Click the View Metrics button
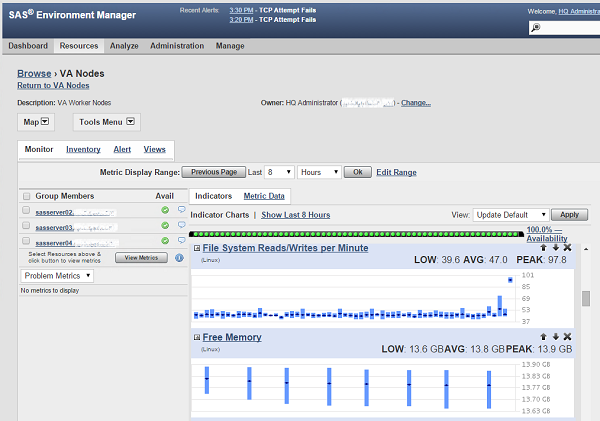This screenshot has height=421, width=600. [141, 258]
